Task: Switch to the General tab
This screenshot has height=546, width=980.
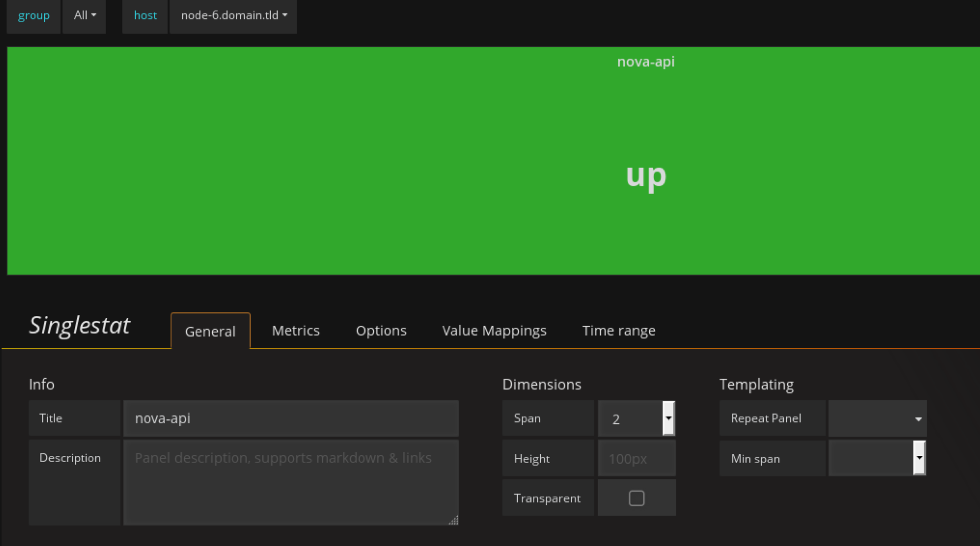Action: point(210,331)
